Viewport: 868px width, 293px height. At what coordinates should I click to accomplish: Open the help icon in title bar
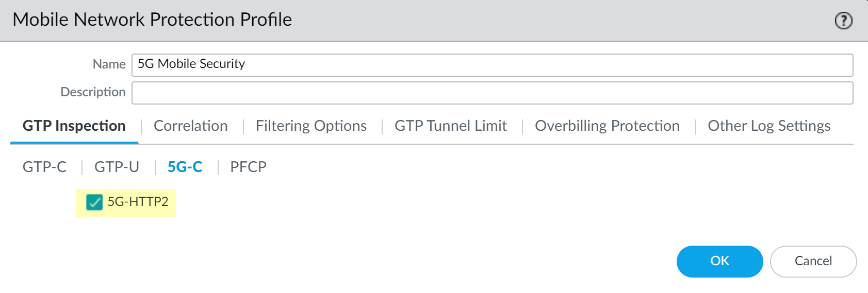(x=843, y=21)
